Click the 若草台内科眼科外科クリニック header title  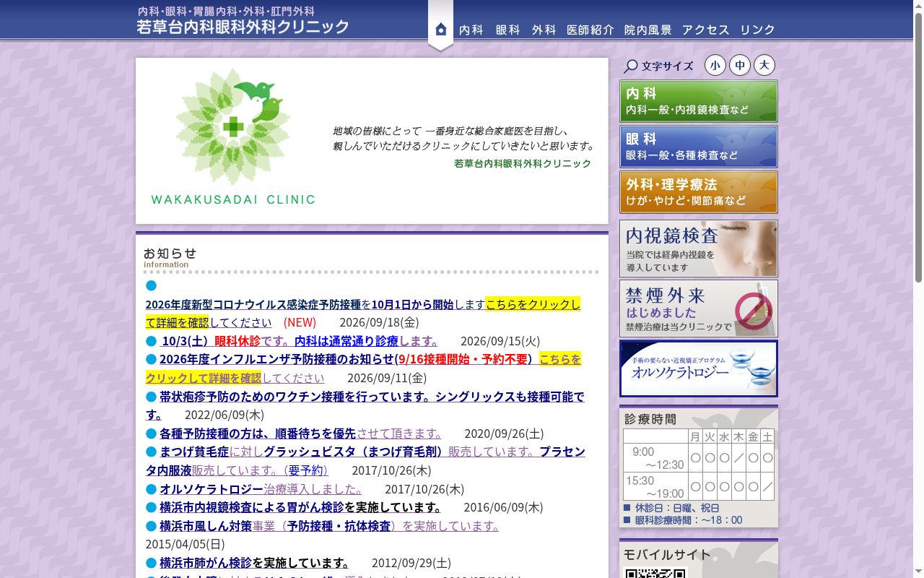point(243,27)
